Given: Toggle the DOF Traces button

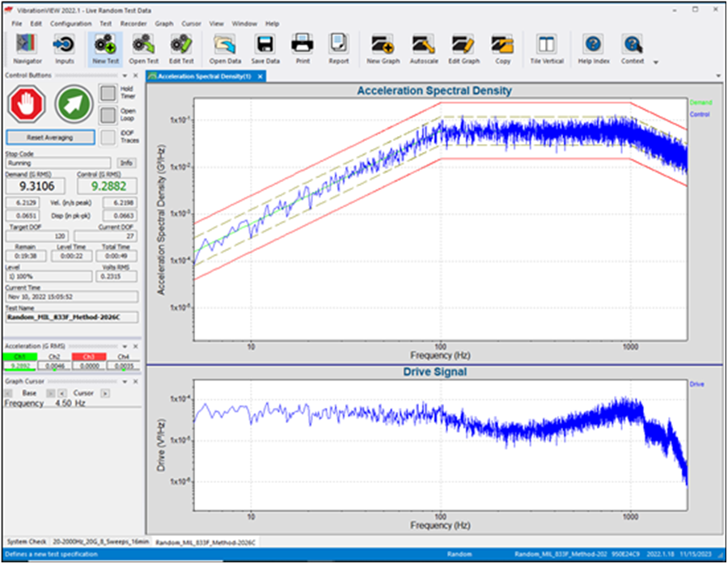Looking at the screenshot, I should tap(108, 137).
